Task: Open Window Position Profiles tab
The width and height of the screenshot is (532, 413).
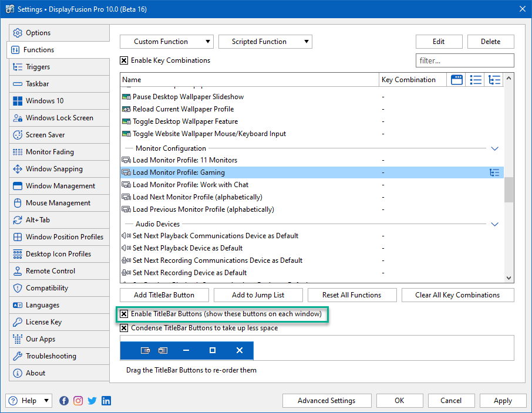Action: click(59, 237)
